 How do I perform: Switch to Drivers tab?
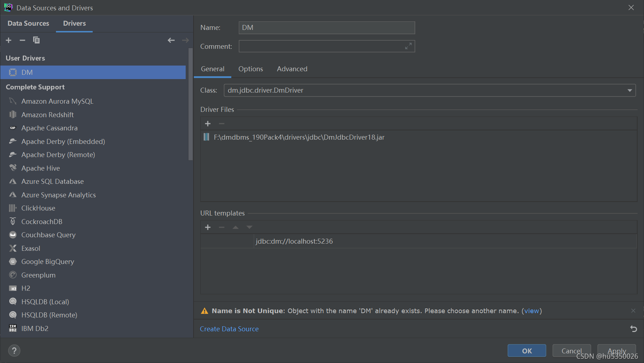pyautogui.click(x=74, y=24)
